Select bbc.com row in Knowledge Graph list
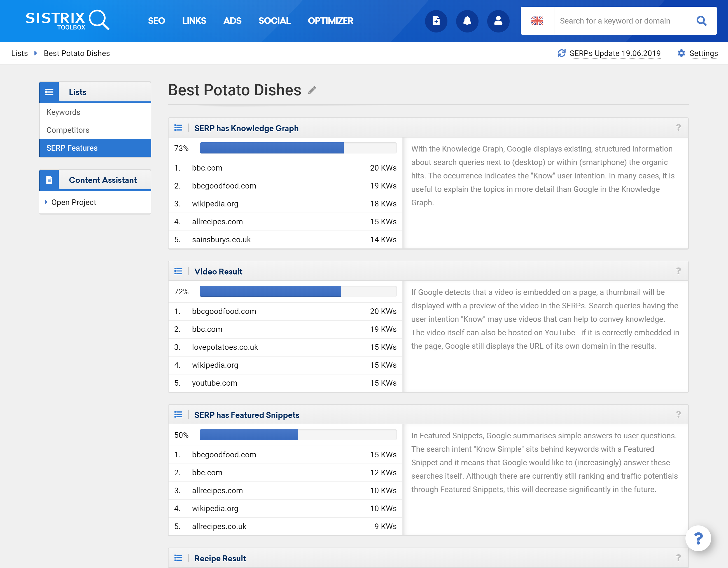The image size is (728, 568). point(285,168)
